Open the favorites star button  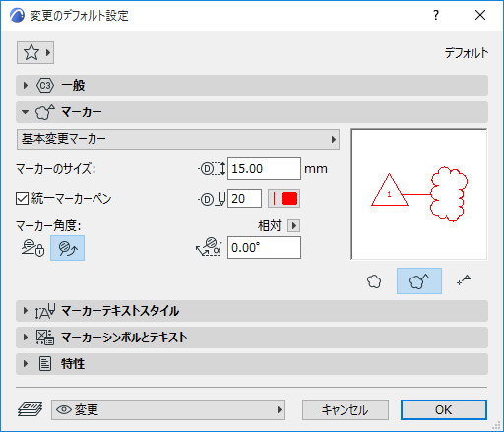(x=35, y=52)
